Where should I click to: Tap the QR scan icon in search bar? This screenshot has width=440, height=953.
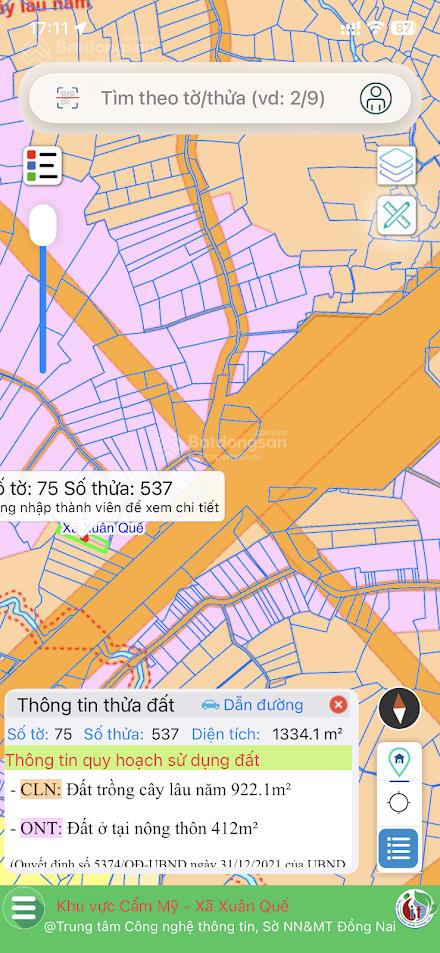[x=67, y=98]
